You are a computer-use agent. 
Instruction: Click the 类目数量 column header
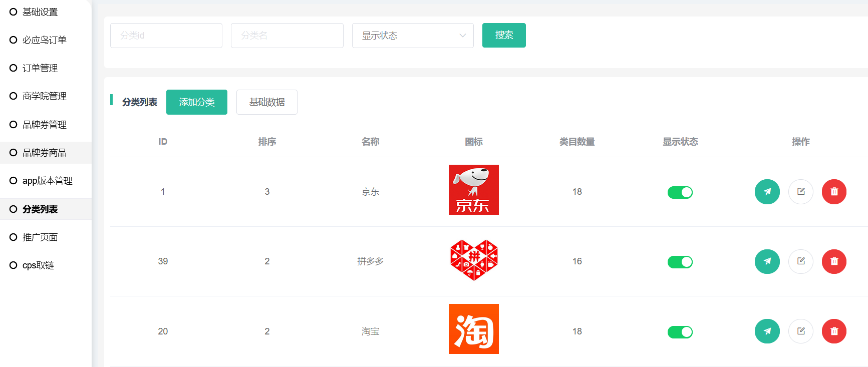tap(577, 142)
